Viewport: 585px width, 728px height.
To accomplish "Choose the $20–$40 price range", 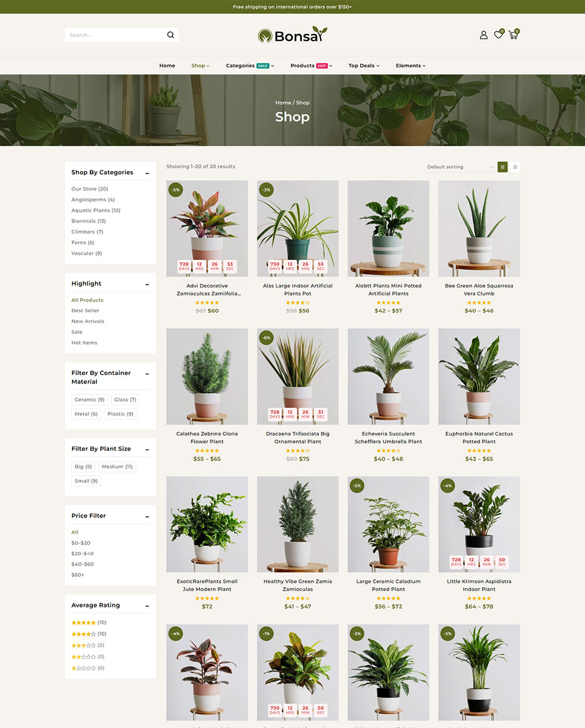I will click(x=82, y=554).
